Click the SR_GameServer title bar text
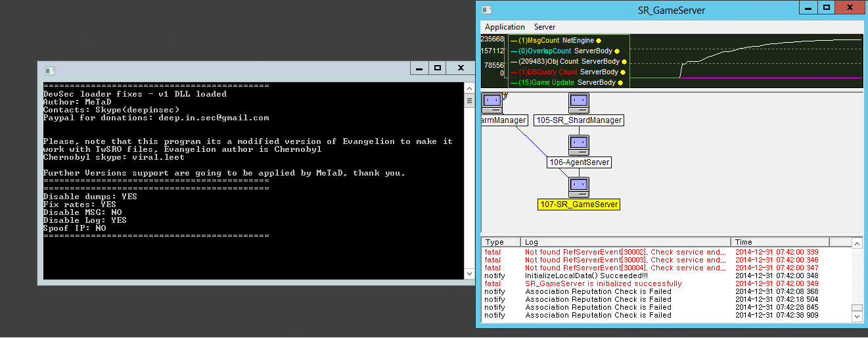Viewport: 868px width, 338px height. pos(672,11)
